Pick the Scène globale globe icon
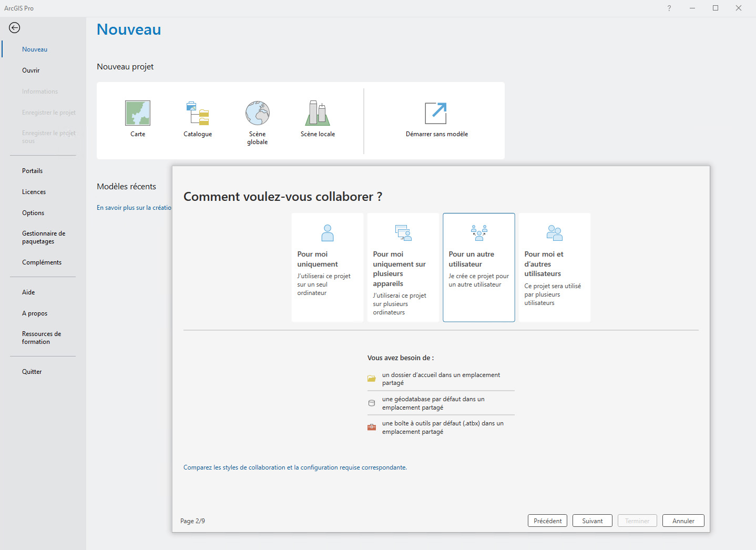The height and width of the screenshot is (550, 756). click(x=258, y=113)
